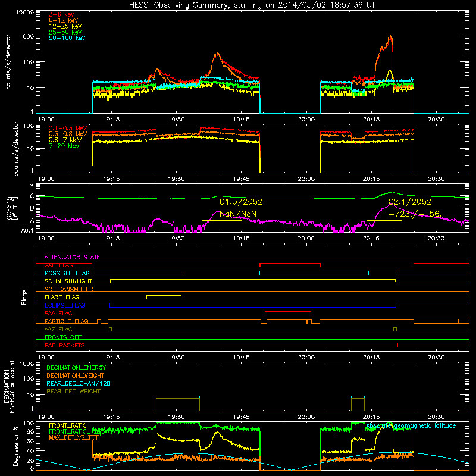Click the raised FLARE_FLAG segment
476x476 pixels.
pos(164,295)
